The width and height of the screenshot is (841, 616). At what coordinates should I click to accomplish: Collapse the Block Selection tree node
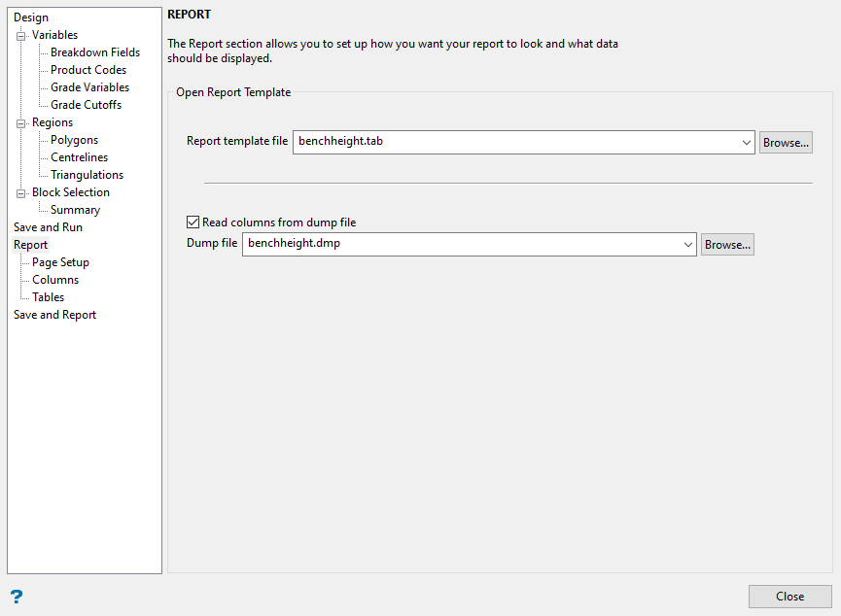tap(21, 193)
